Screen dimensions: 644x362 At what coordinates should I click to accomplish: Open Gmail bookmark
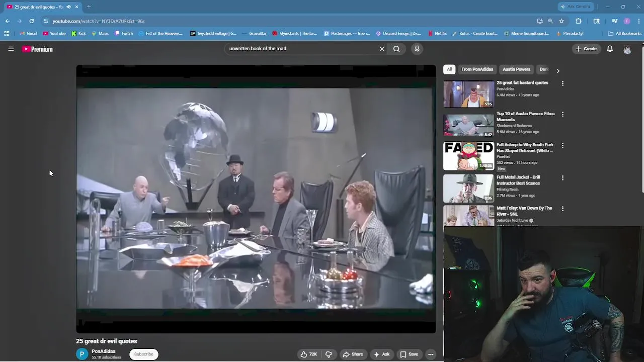(28, 34)
